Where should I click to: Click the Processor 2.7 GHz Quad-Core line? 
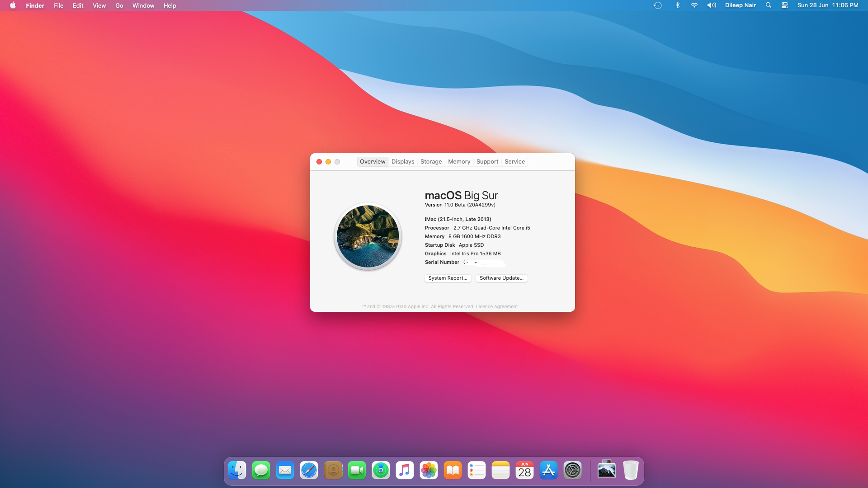coord(477,228)
